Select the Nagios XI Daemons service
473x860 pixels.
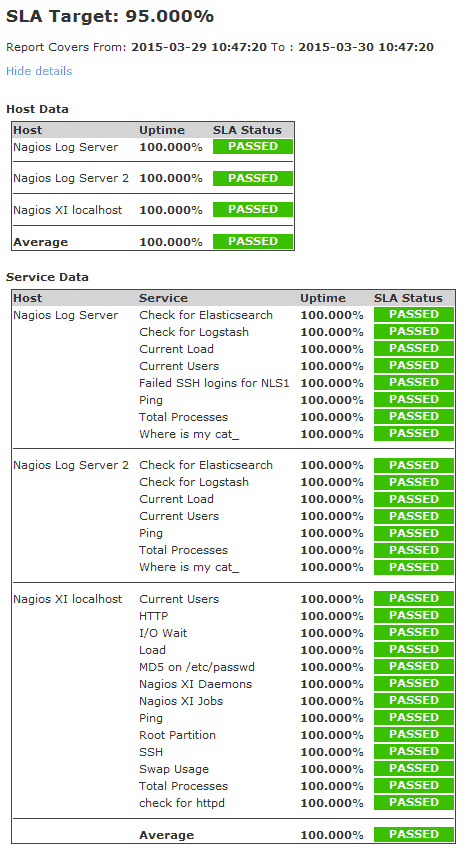[x=195, y=684]
